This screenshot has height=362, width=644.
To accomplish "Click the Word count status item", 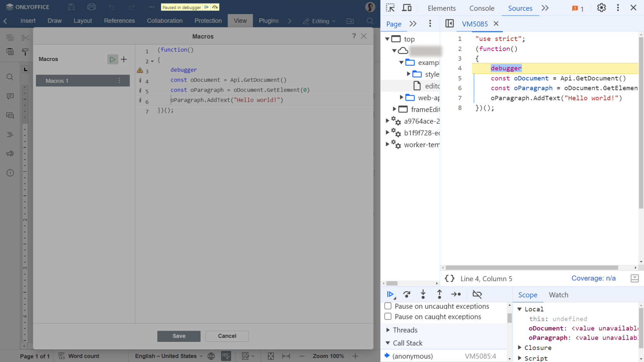I will point(79,356).
